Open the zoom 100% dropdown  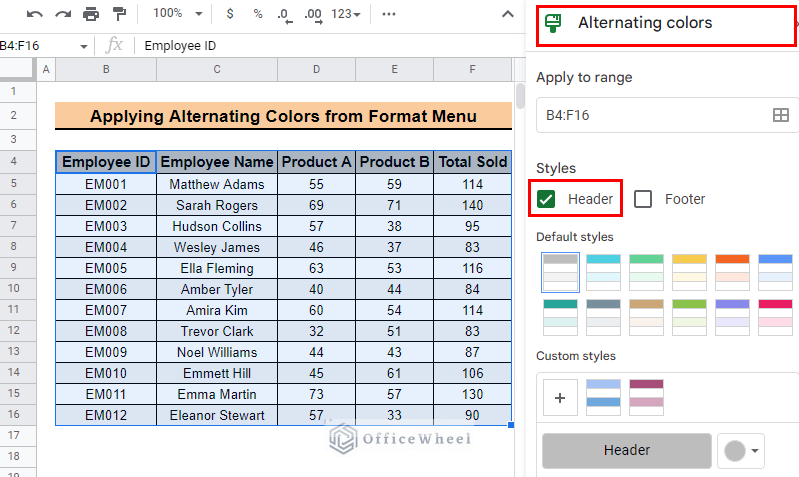[177, 14]
